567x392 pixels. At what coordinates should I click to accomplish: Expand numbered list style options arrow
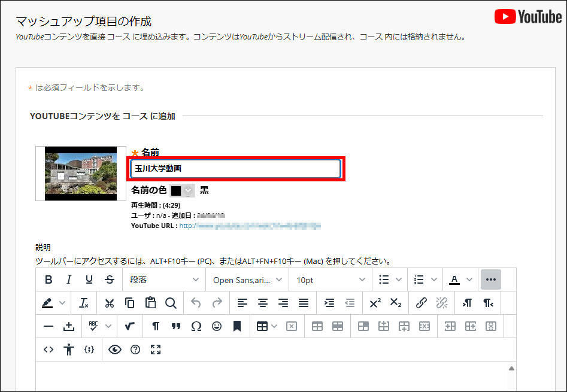[x=434, y=279]
